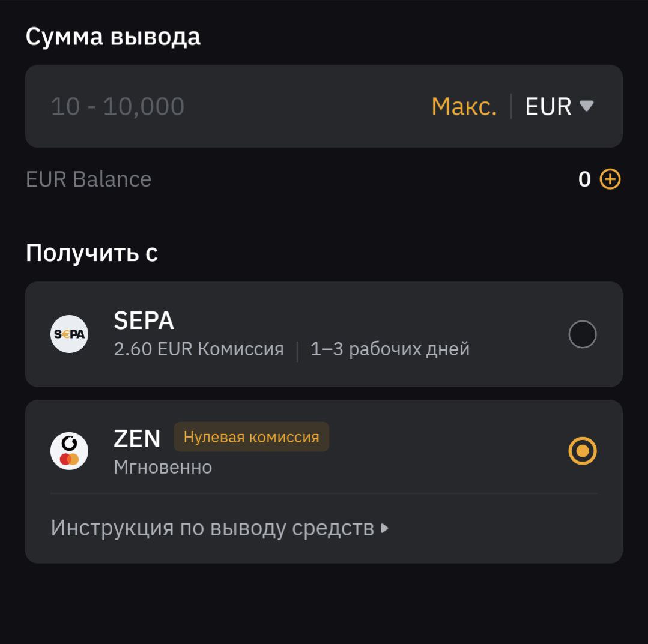This screenshot has height=644, width=648.
Task: Select the SEPA radio button
Action: tap(583, 334)
